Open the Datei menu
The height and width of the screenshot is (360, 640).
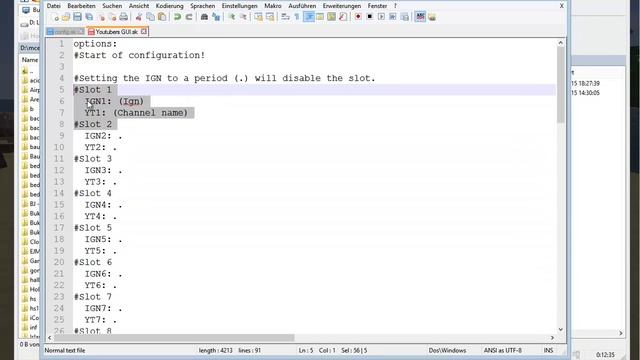53,6
